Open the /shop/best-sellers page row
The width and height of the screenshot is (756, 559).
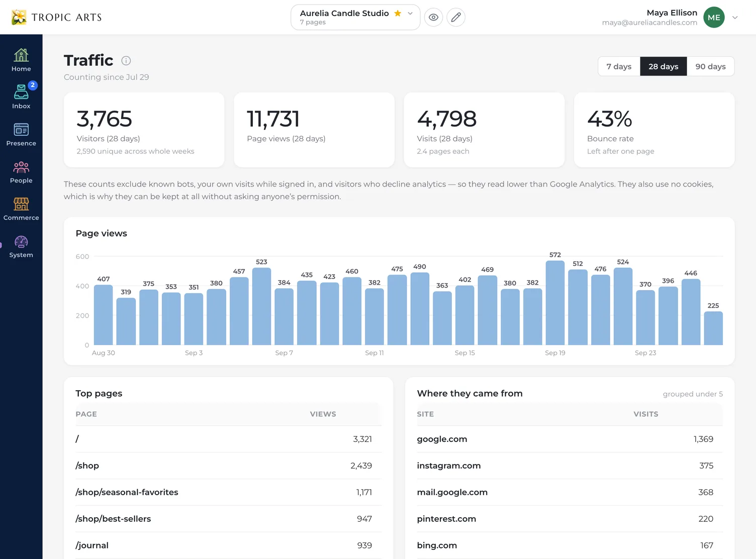(x=228, y=519)
